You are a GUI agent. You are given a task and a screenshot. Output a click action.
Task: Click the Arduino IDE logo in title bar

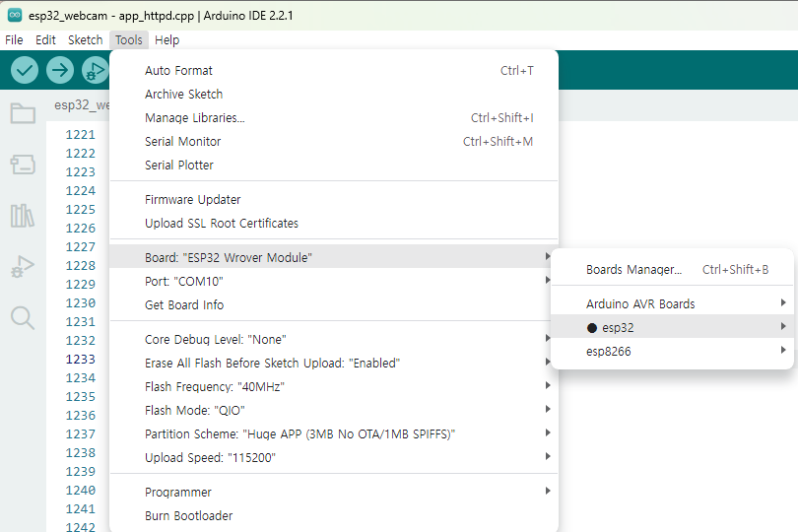coord(15,16)
